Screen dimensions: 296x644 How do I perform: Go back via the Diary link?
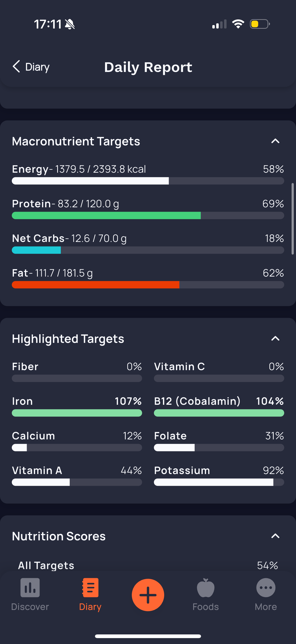37,67
